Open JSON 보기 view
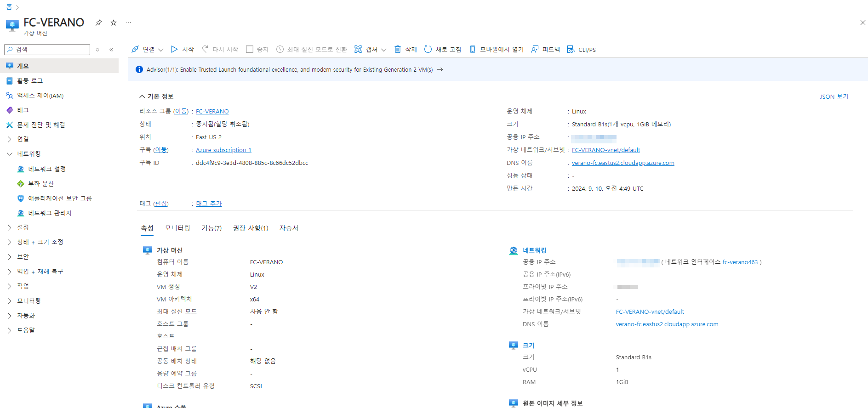Image resolution: width=868 pixels, height=408 pixels. point(834,96)
